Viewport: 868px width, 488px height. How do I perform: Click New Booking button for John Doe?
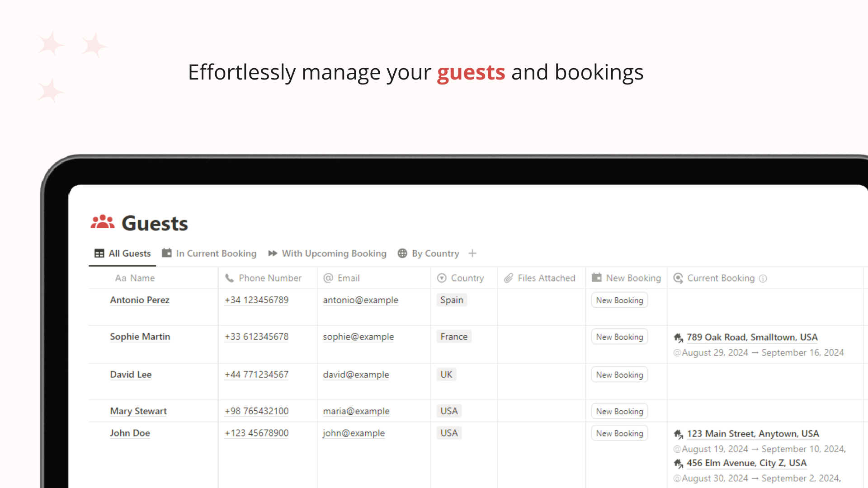[619, 433]
